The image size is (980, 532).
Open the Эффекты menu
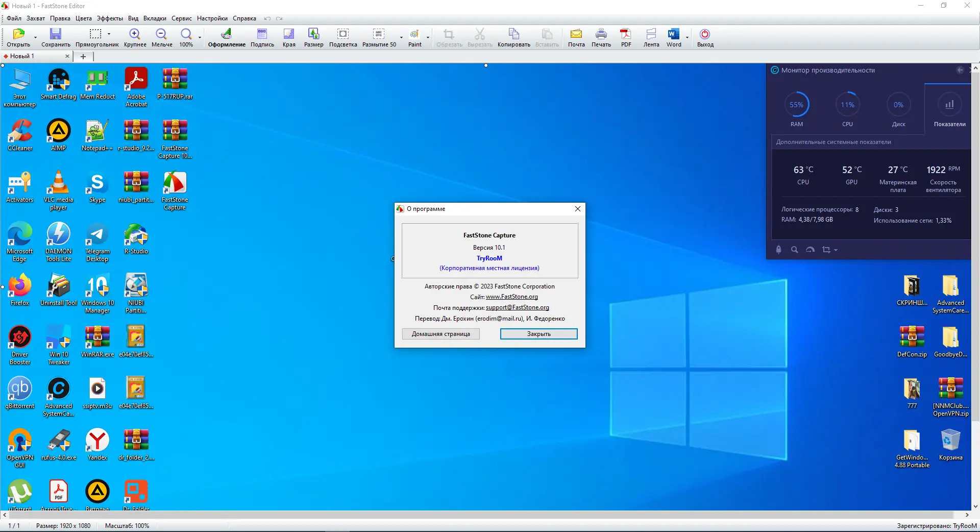[109, 18]
